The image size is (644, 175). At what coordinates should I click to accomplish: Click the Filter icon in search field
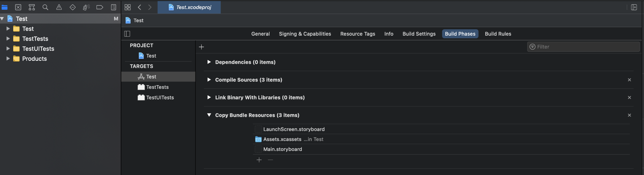(x=533, y=47)
